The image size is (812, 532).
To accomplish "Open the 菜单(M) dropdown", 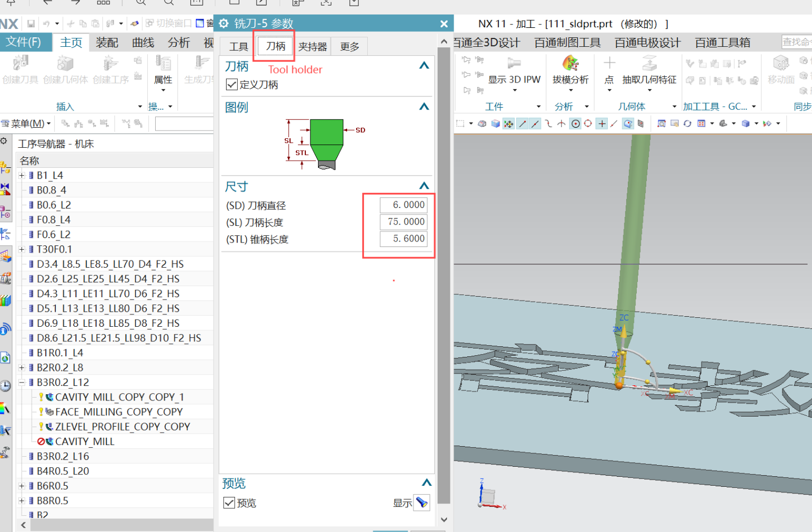I will [27, 123].
